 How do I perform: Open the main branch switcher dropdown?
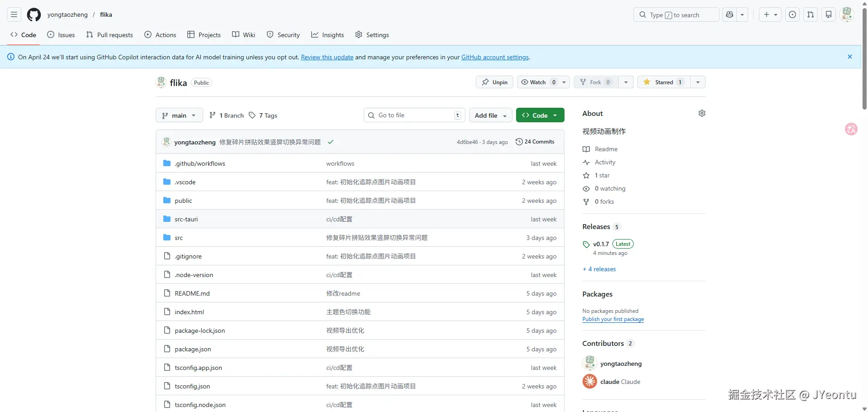click(x=179, y=115)
